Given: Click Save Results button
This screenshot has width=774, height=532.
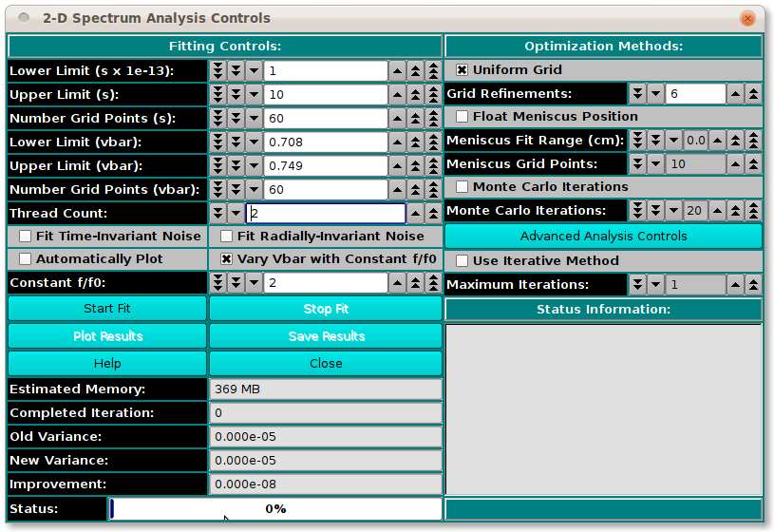Looking at the screenshot, I should (326, 336).
